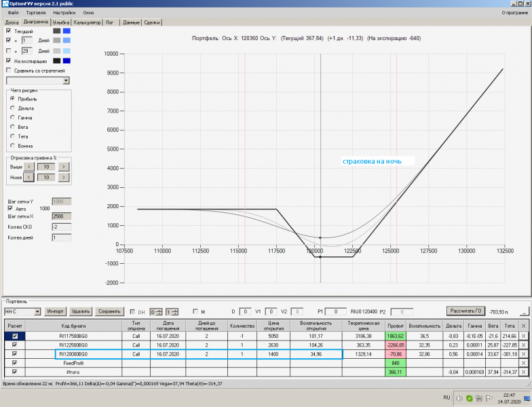The width and height of the screenshot is (532, 407).
Task: Increase the Выше percentage with right arrow
Action: point(64,167)
